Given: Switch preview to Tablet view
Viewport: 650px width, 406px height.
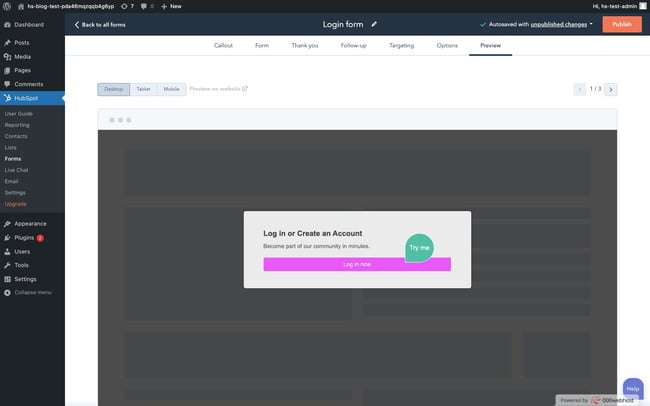Looking at the screenshot, I should click(144, 89).
